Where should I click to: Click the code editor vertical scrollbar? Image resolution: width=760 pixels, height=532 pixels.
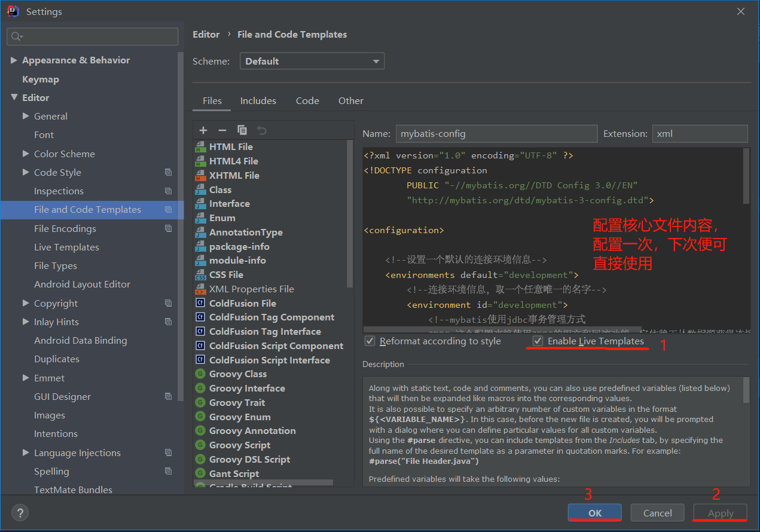(746, 176)
